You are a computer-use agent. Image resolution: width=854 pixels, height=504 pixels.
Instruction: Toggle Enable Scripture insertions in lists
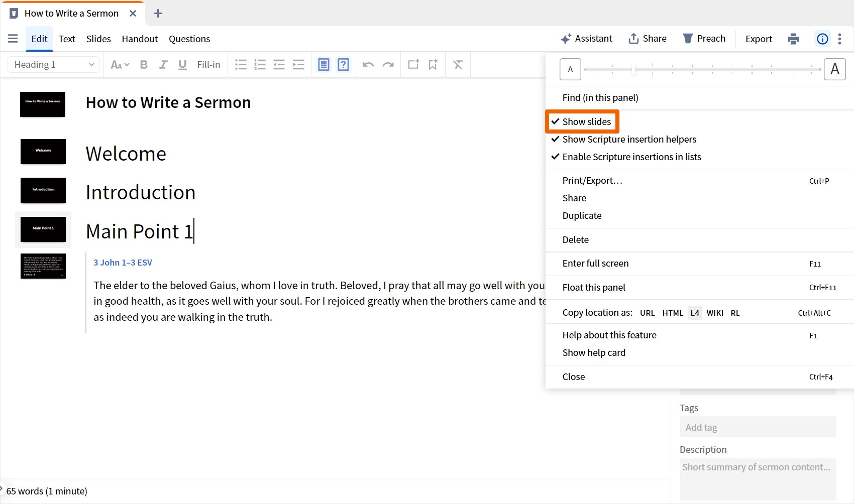click(631, 156)
